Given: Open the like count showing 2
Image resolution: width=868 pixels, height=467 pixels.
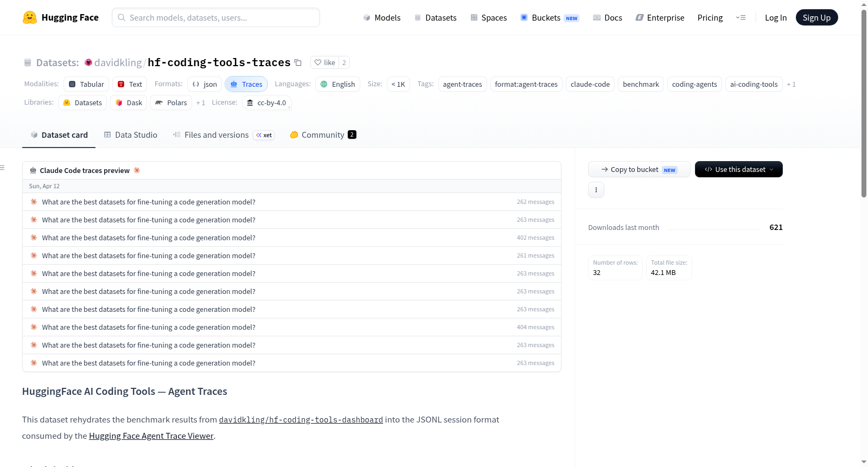Looking at the screenshot, I should 344,62.
